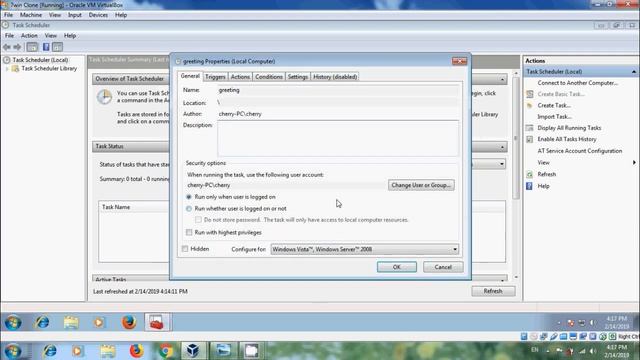This screenshot has width=640, height=360.
Task: Open the Configure for dropdown
Action: tap(364, 249)
